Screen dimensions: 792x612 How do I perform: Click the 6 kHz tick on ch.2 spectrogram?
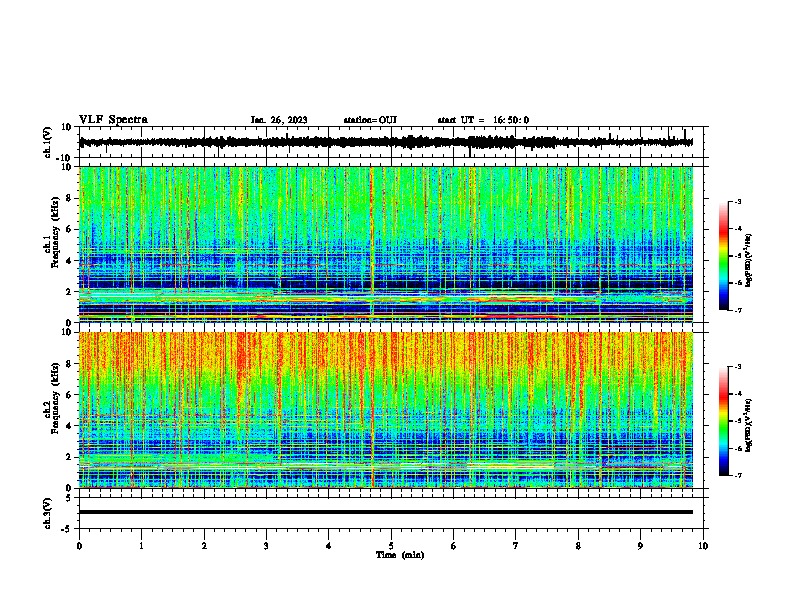tap(70, 395)
